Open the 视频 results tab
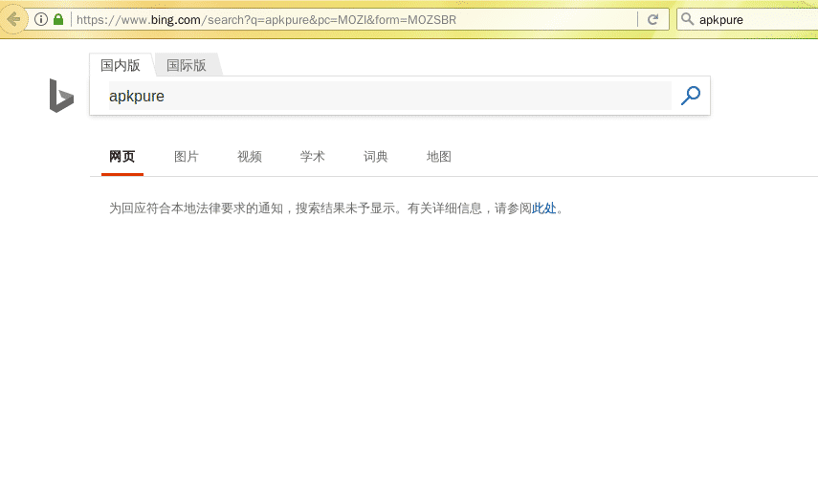The height and width of the screenshot is (504, 818). [250, 157]
